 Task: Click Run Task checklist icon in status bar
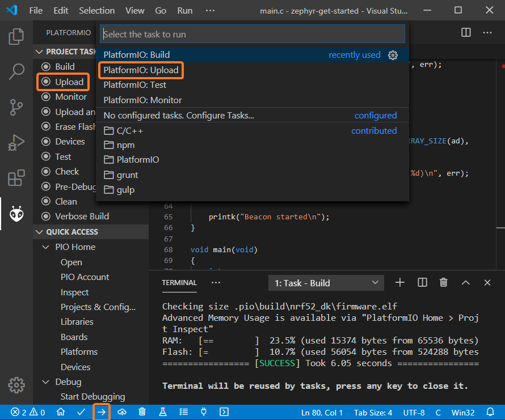[183, 412]
